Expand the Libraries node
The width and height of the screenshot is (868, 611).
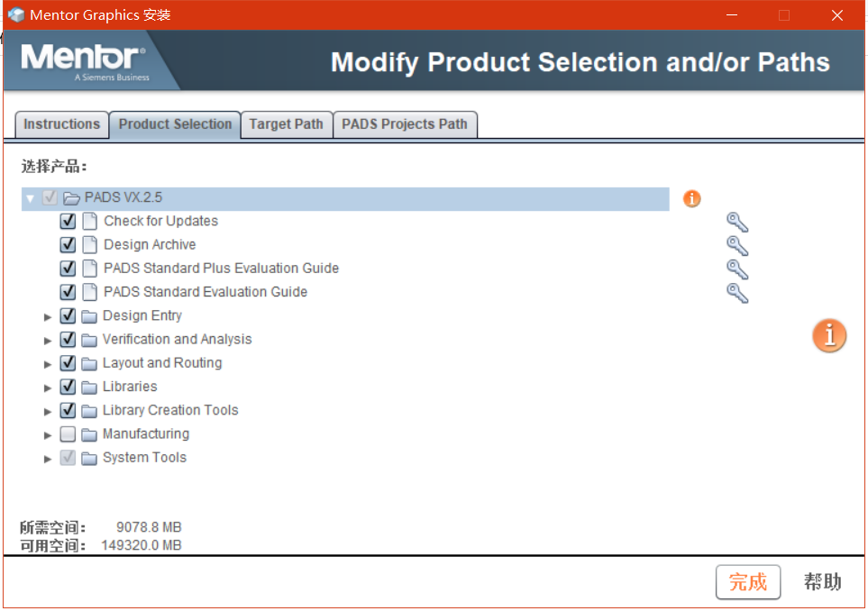(48, 388)
